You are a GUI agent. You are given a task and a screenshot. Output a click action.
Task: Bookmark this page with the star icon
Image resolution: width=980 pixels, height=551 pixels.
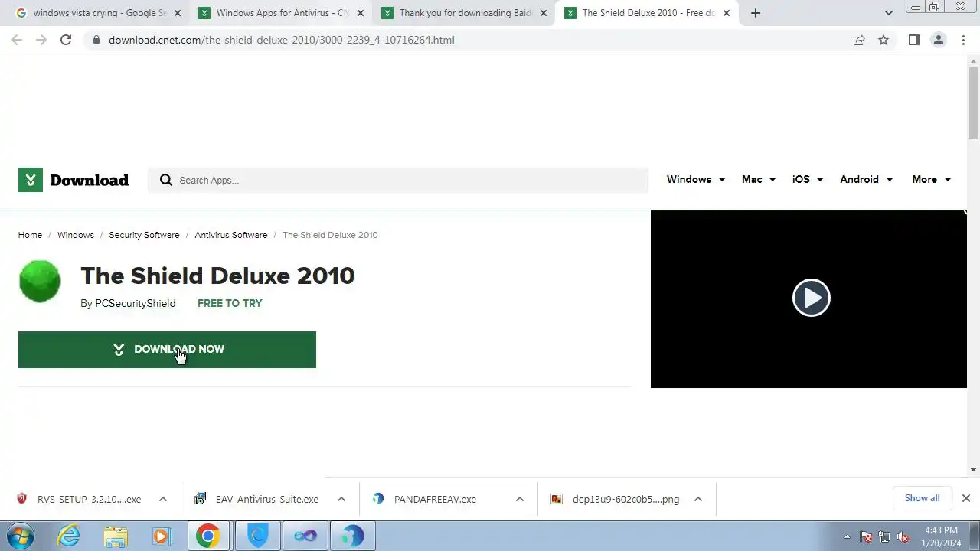click(884, 40)
